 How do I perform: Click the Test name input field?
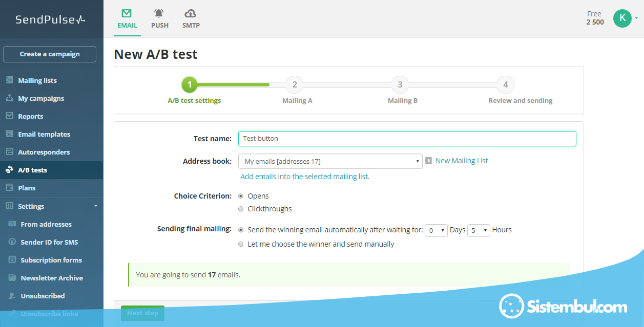pyautogui.click(x=407, y=139)
